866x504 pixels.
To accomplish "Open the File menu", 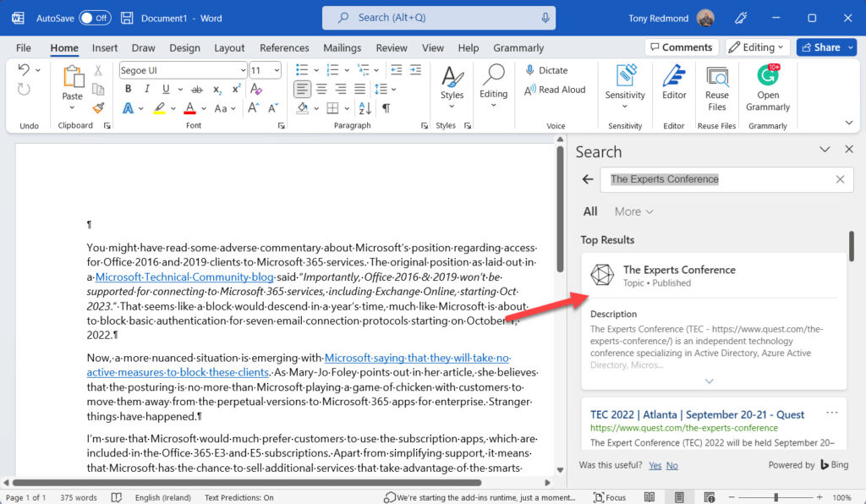I will [24, 48].
